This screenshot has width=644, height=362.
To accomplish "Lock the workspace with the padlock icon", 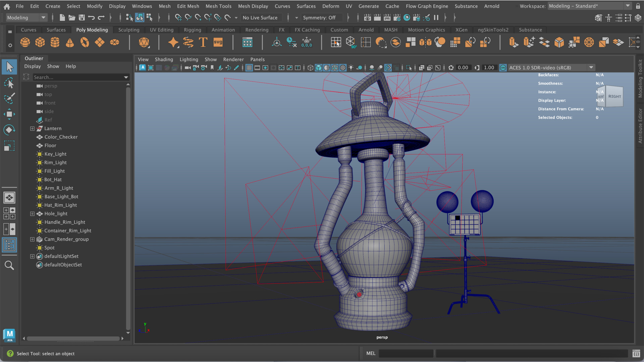I will (638, 6).
